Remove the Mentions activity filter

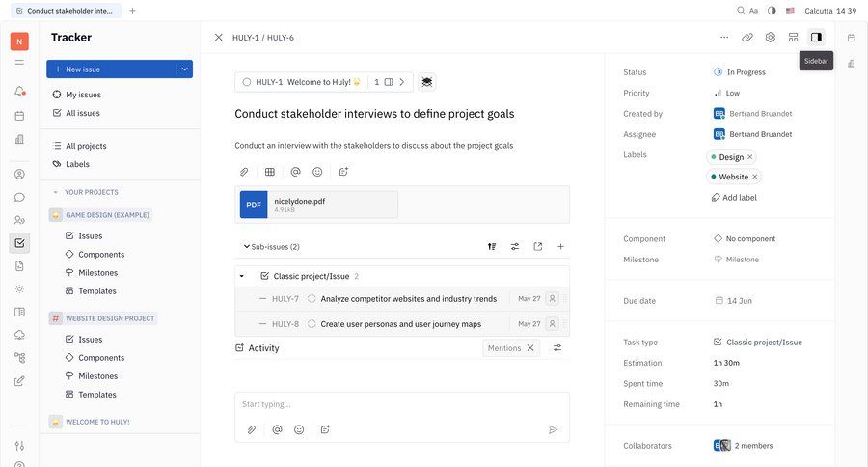pos(529,348)
